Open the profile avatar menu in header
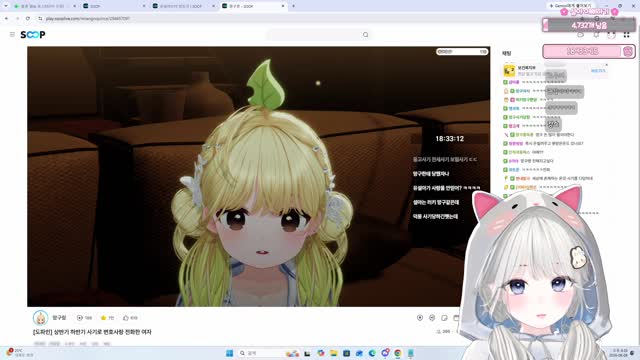This screenshot has height=360, width=640. [x=611, y=35]
